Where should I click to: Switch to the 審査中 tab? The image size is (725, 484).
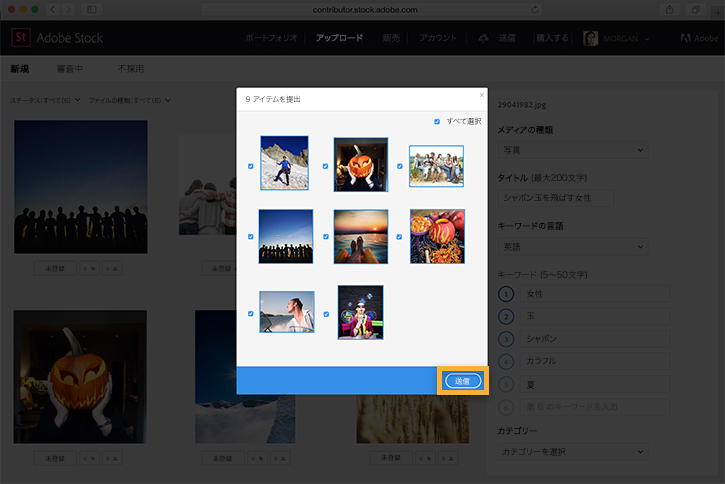click(x=70, y=69)
